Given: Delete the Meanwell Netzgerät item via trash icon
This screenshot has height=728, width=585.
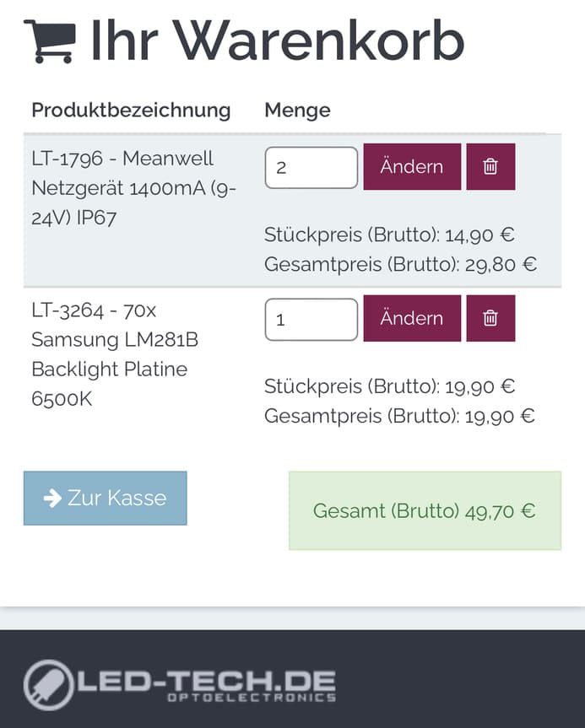Looking at the screenshot, I should (490, 167).
